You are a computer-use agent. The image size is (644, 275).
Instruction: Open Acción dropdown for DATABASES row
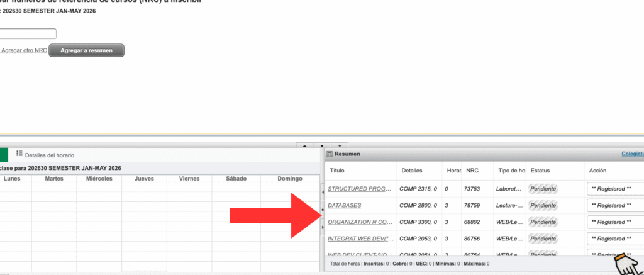pos(614,205)
